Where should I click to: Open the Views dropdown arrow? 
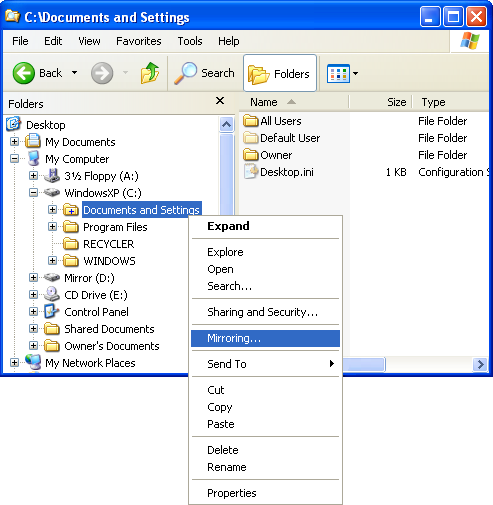click(355, 73)
